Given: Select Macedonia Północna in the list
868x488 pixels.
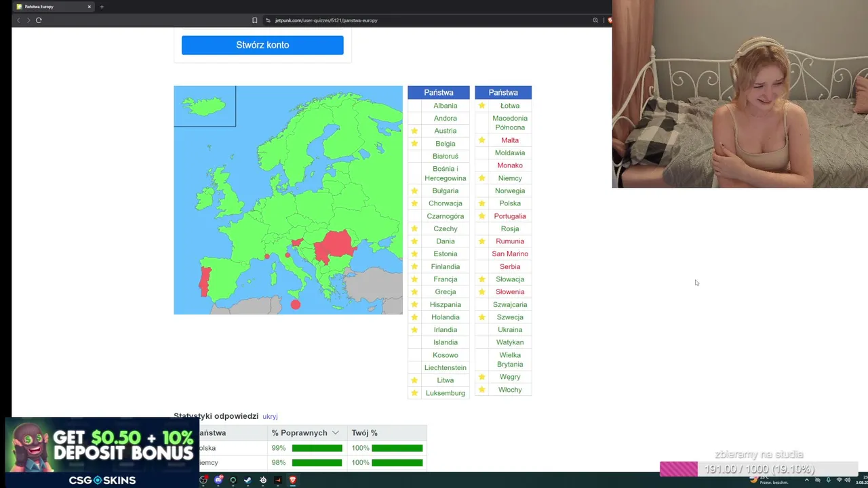Looking at the screenshot, I should tap(510, 123).
